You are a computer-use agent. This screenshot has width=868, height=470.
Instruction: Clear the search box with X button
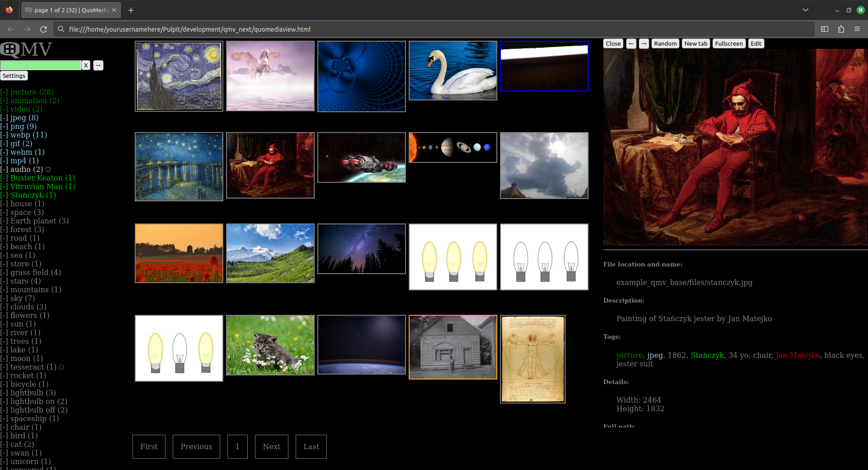click(x=86, y=65)
